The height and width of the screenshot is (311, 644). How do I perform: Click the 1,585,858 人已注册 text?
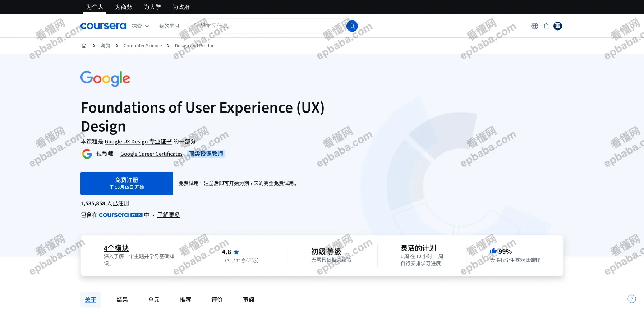[x=105, y=203]
